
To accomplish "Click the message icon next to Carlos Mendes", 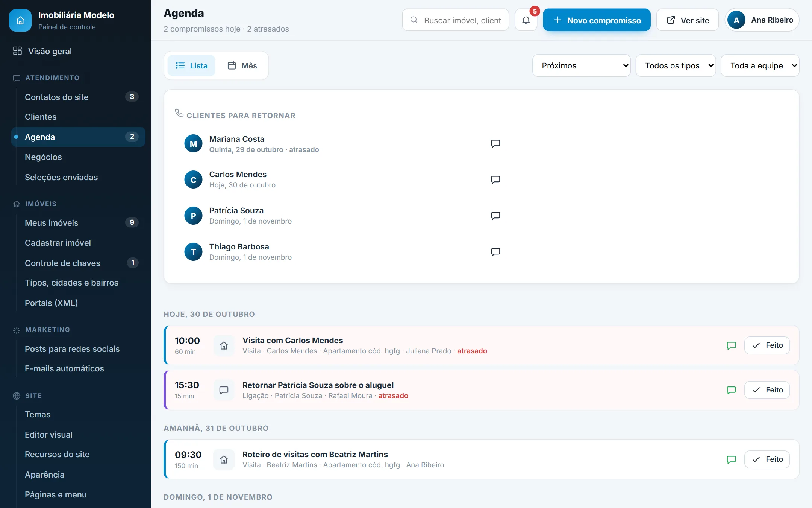I will [x=495, y=180].
